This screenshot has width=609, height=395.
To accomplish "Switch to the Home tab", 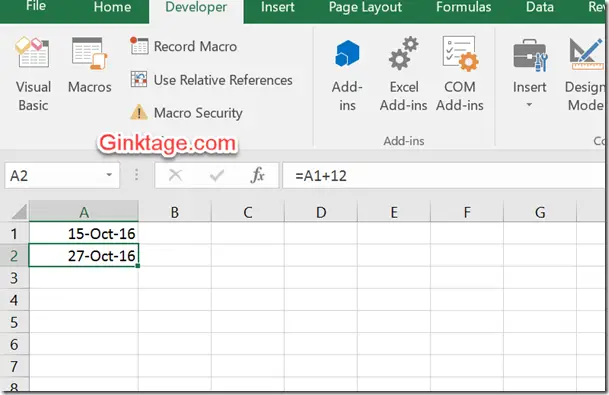I will point(112,7).
